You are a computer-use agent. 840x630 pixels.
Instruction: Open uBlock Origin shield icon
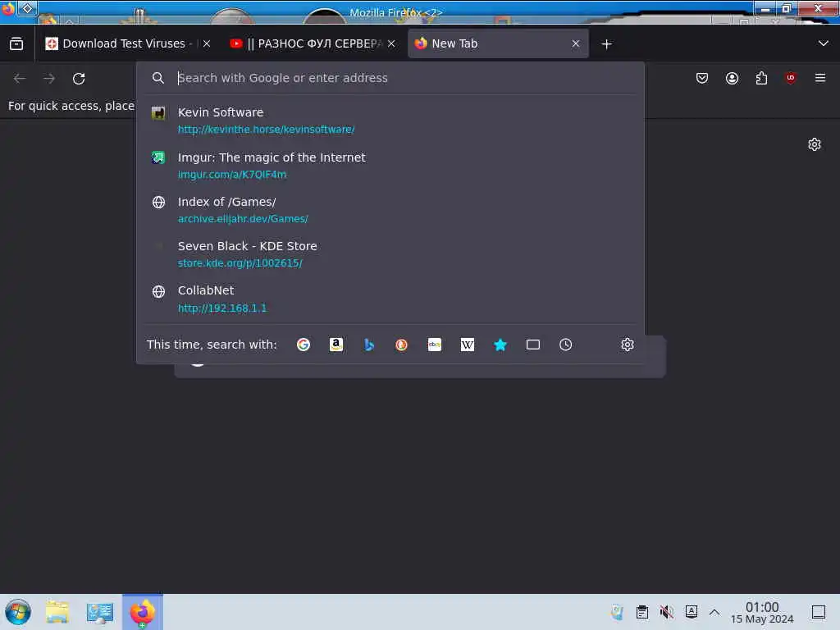point(791,78)
